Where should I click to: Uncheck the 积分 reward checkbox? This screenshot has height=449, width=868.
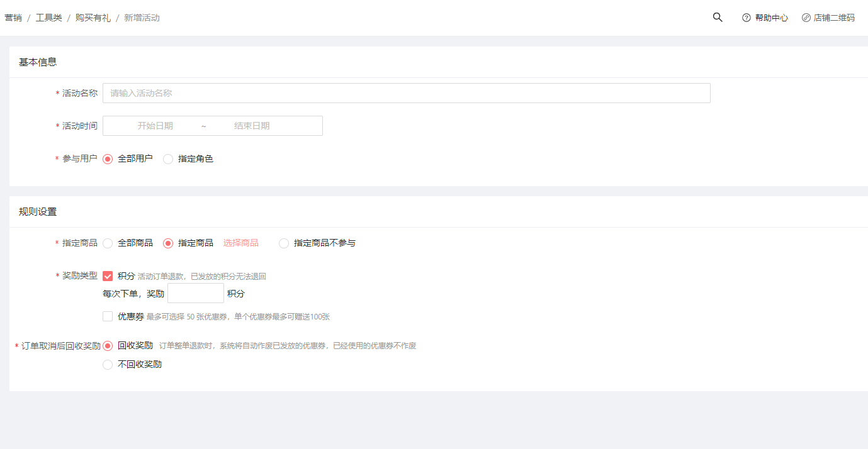108,276
